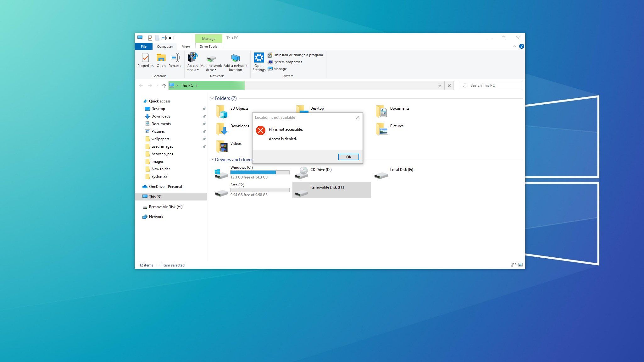644x362 pixels.
Task: Click the Properties ribbon icon
Action: (145, 58)
